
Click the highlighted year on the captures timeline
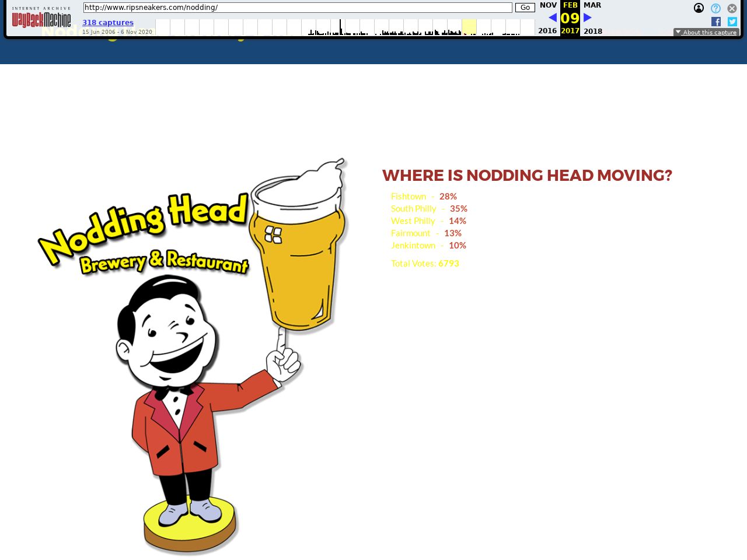point(469,27)
